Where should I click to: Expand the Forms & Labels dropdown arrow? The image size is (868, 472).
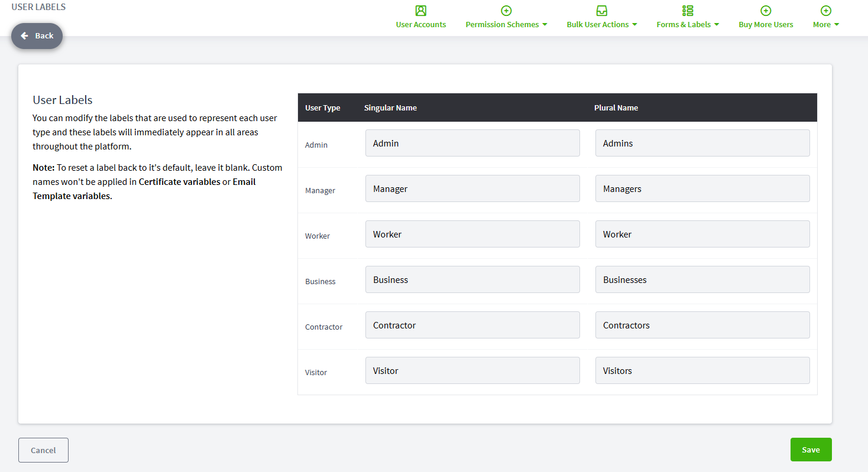pyautogui.click(x=717, y=25)
